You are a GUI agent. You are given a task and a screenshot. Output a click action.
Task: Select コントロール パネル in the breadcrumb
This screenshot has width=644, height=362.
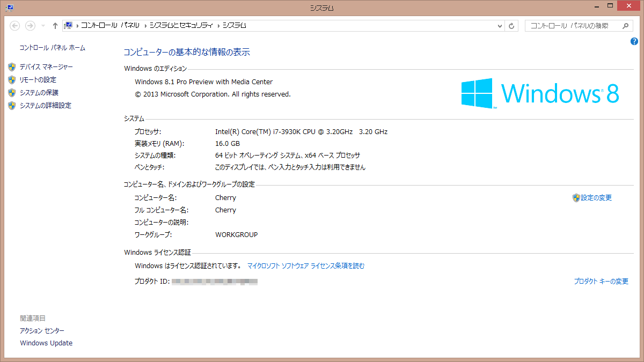click(x=110, y=26)
